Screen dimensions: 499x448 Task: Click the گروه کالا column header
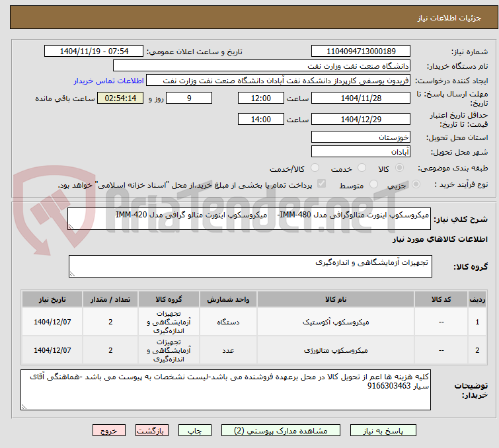point(169,299)
